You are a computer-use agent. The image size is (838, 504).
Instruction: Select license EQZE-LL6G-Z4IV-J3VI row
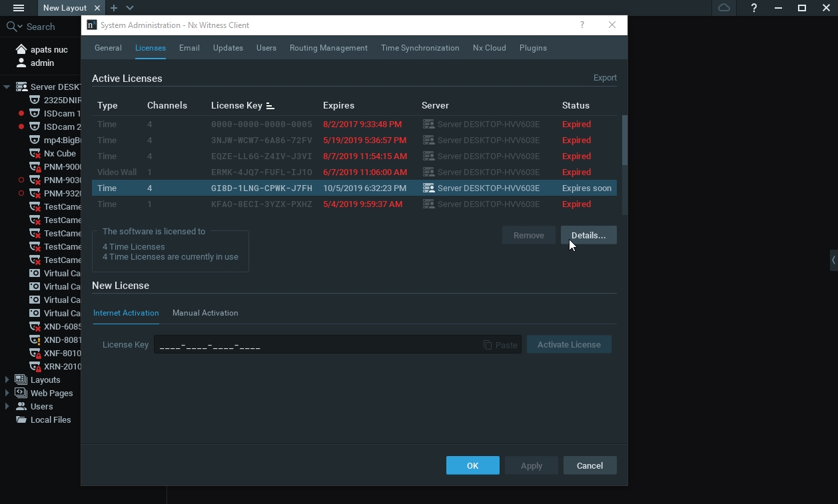tap(354, 156)
